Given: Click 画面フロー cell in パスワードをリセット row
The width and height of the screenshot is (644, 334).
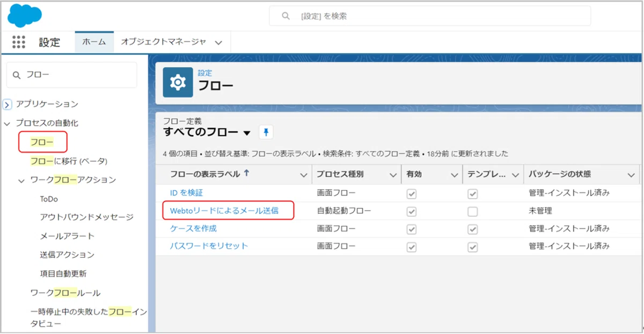Looking at the screenshot, I should (336, 247).
